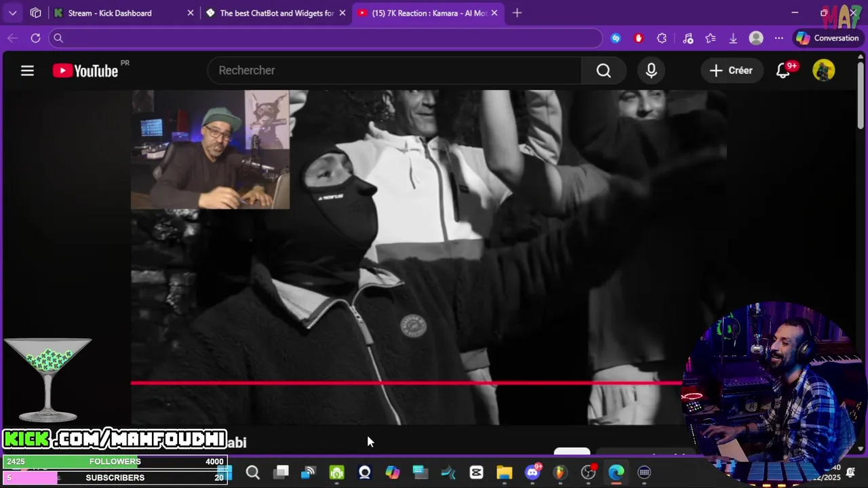Click the Créer button
This screenshot has width=868, height=488.
point(731,70)
